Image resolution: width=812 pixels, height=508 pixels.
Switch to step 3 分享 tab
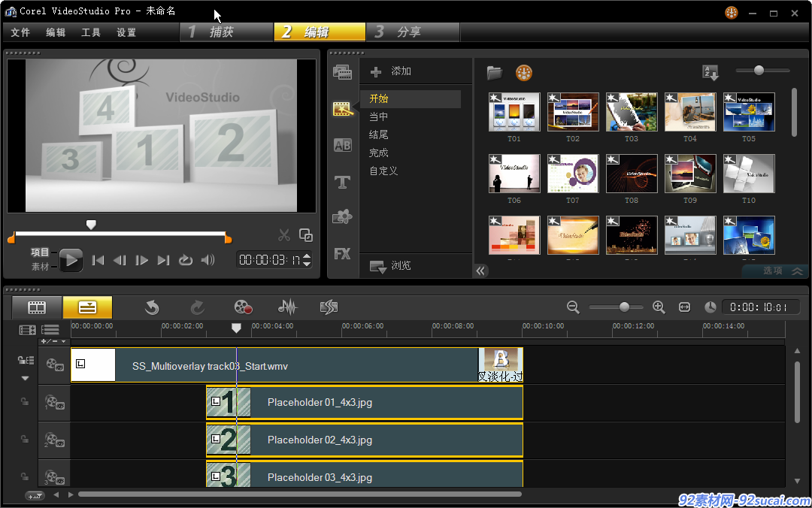[x=412, y=32]
